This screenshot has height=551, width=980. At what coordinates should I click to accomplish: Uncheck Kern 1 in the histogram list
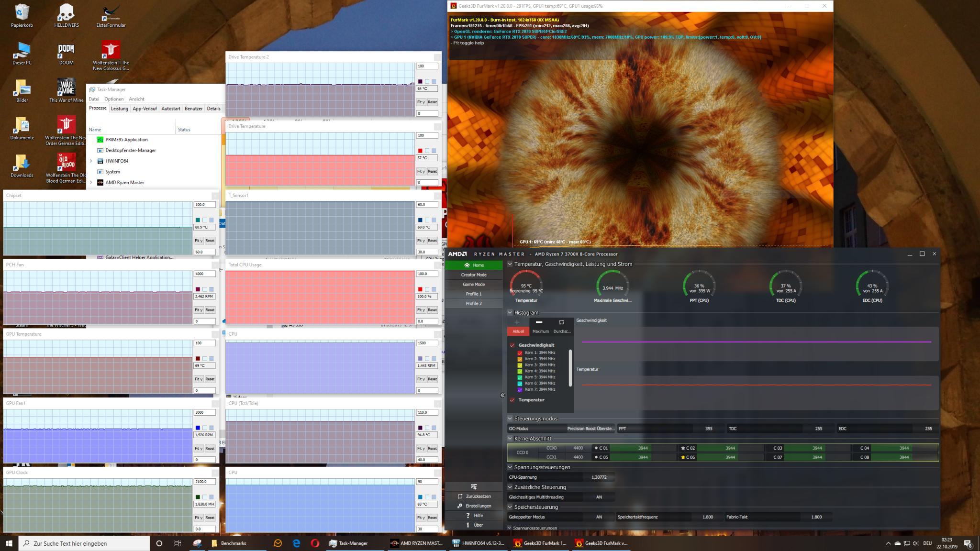[x=520, y=353]
